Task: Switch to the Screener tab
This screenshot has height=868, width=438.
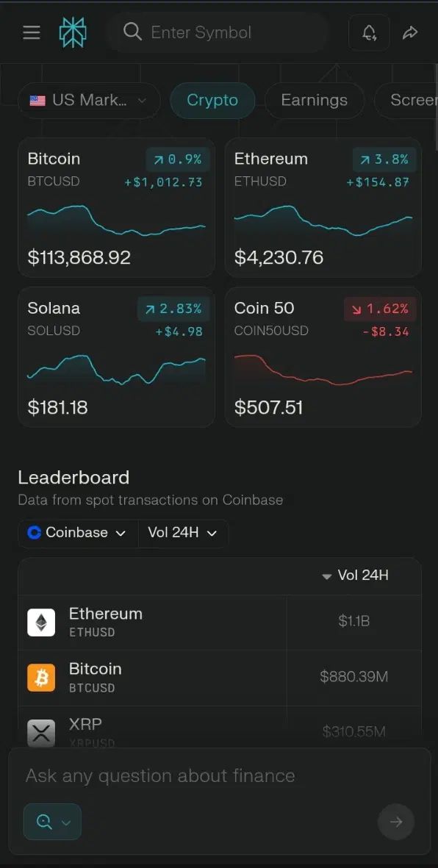Action: pyautogui.click(x=407, y=100)
